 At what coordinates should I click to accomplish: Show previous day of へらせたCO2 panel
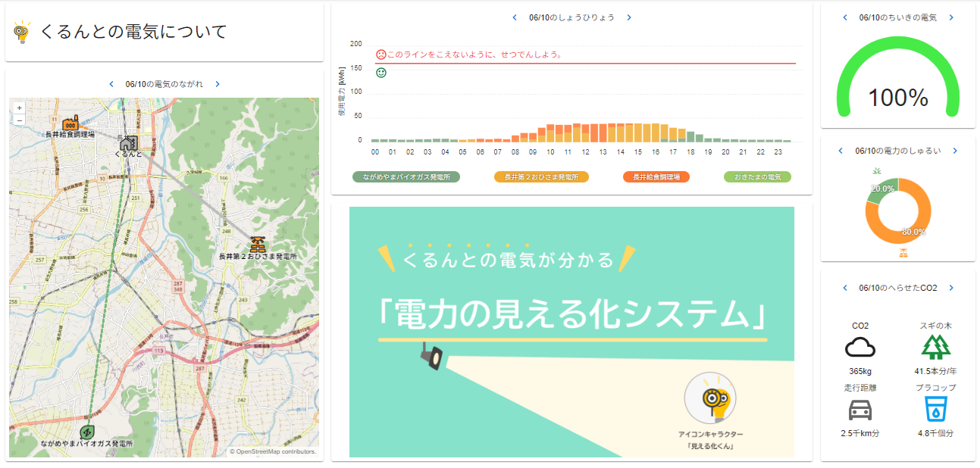[x=845, y=288]
